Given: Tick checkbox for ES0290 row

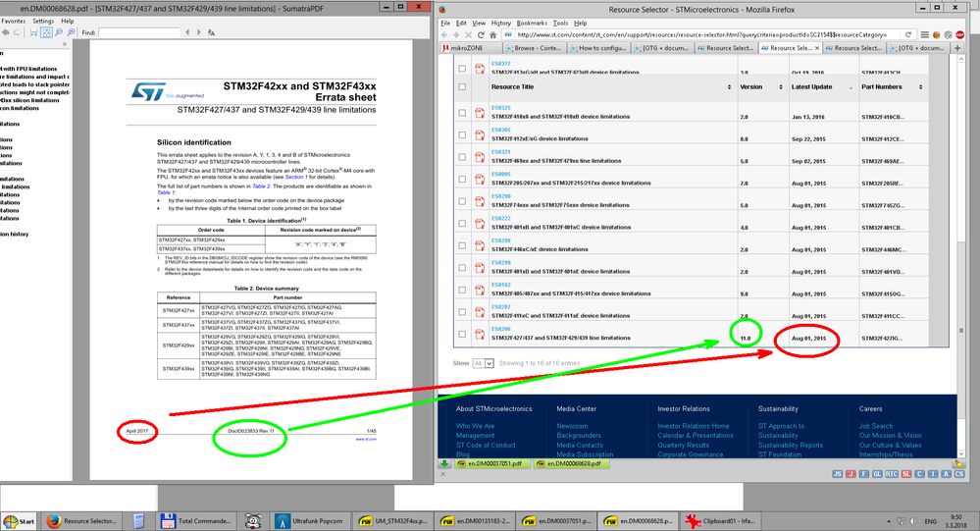Looking at the screenshot, I should (x=462, y=201).
